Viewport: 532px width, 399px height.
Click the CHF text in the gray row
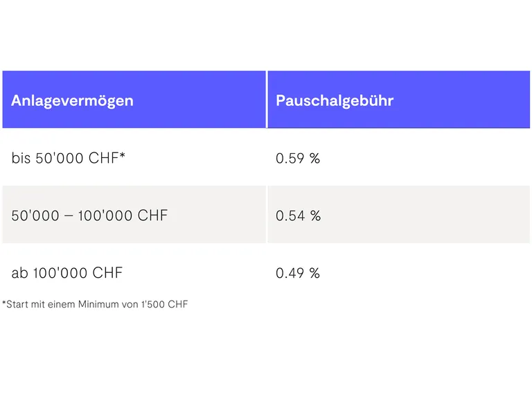152,215
